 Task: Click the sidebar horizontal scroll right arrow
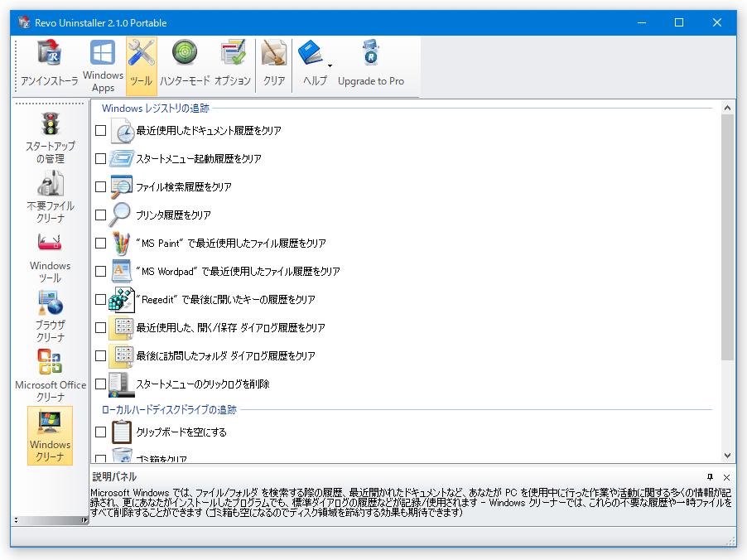pos(84,520)
